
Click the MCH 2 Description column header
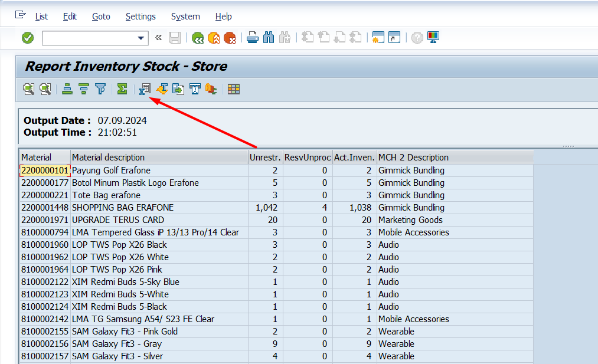click(413, 158)
